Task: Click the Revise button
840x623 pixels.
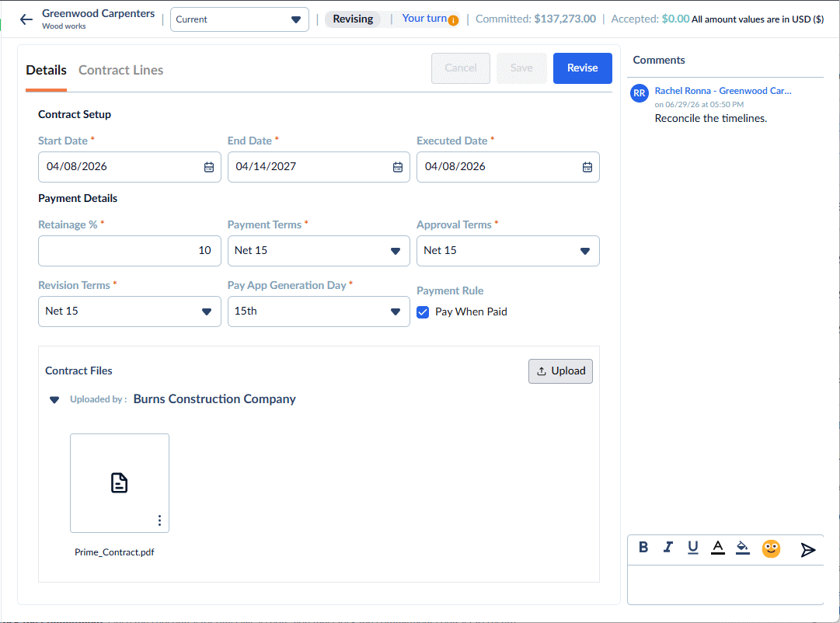Action: click(x=582, y=68)
